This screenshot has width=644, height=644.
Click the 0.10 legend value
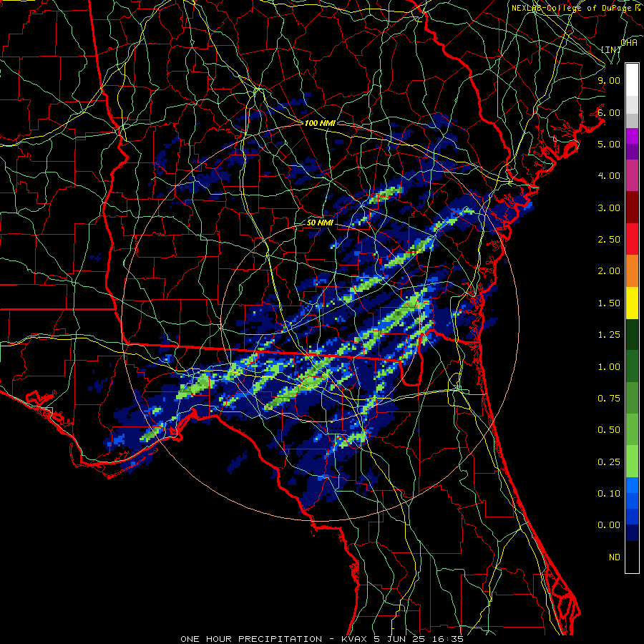[609, 494]
